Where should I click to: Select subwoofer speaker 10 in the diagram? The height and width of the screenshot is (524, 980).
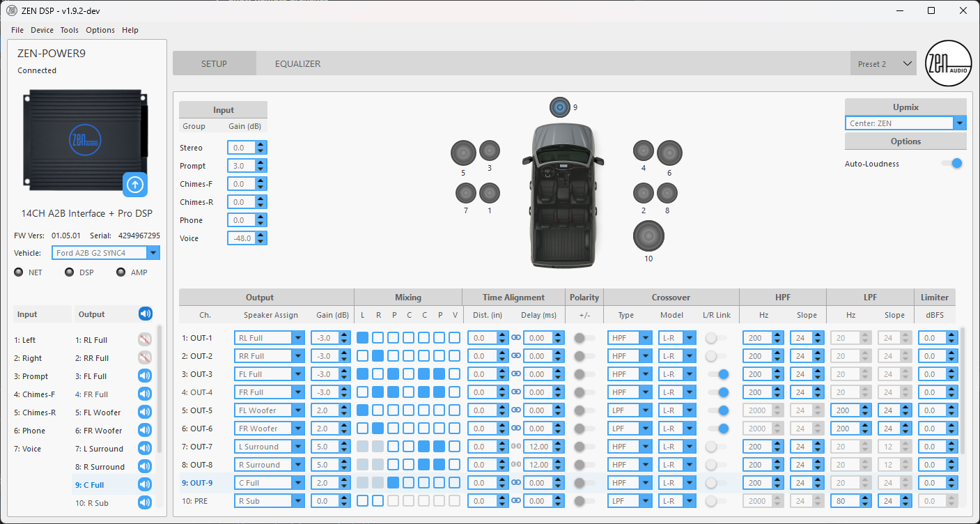648,236
